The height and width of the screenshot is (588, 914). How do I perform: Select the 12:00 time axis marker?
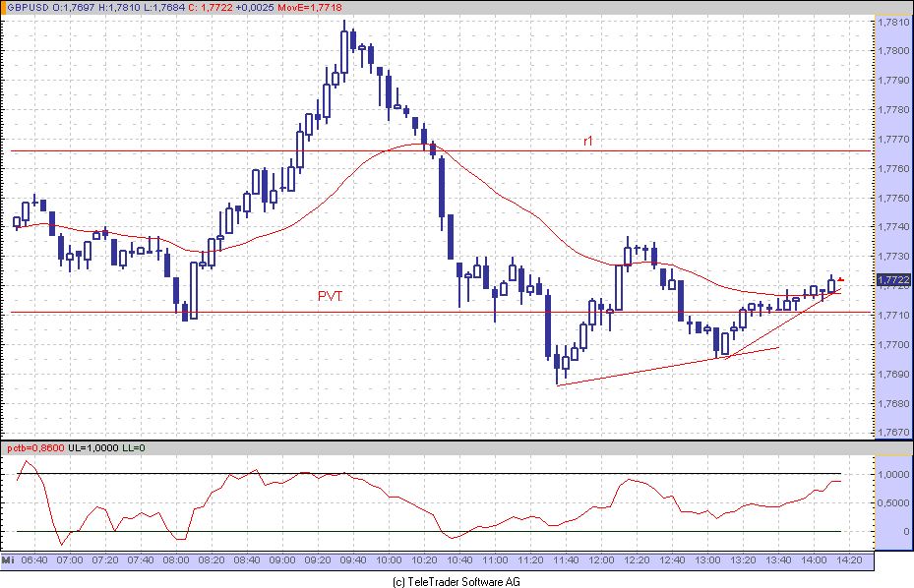point(601,559)
